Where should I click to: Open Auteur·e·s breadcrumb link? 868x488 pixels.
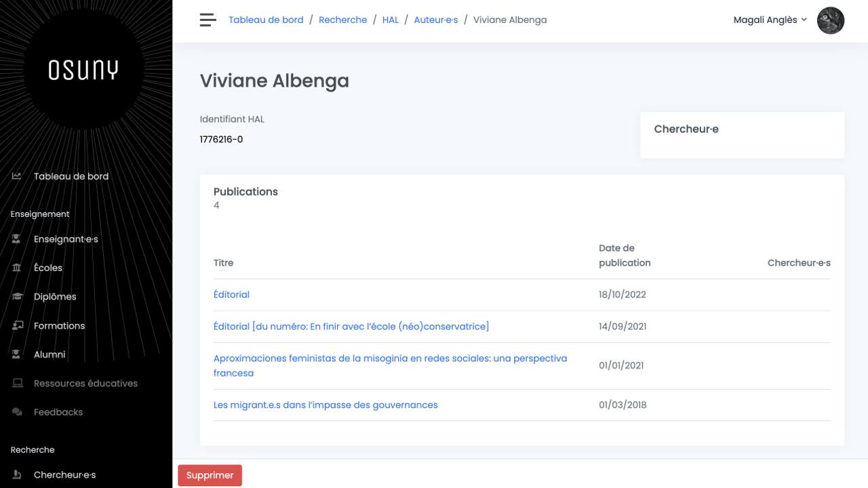click(x=436, y=20)
